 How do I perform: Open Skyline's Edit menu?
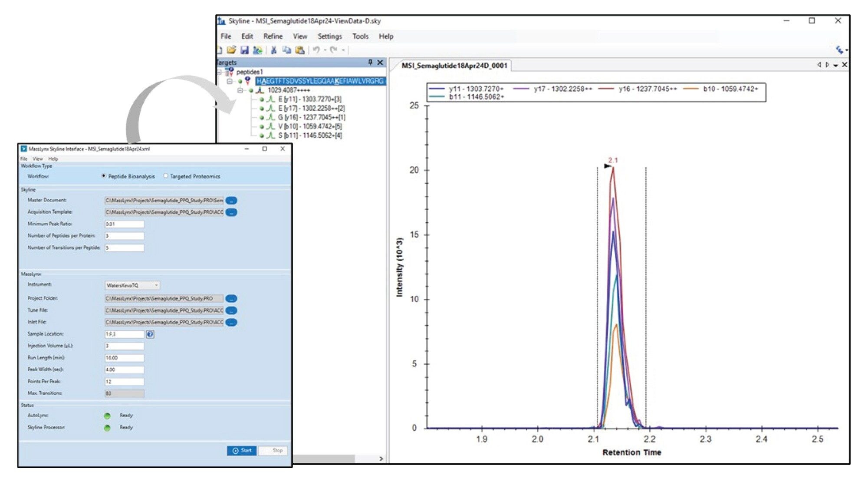[x=247, y=36]
